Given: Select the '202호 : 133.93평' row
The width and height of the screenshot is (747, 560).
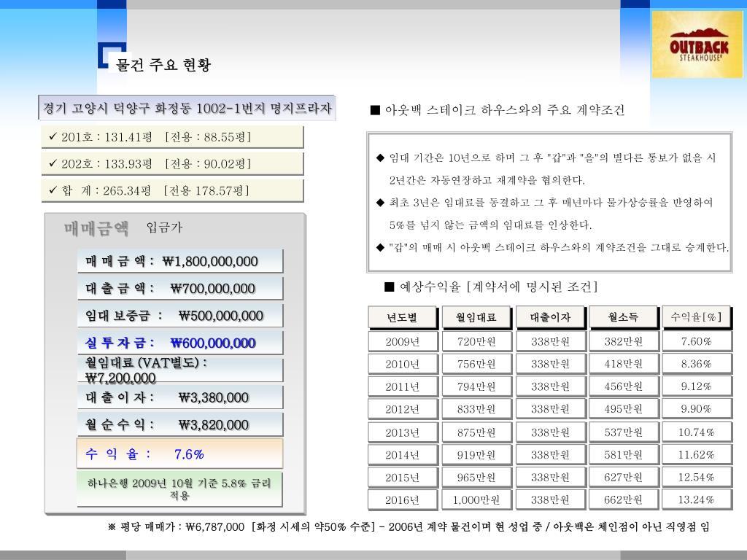Looking at the screenshot, I should (x=172, y=164).
